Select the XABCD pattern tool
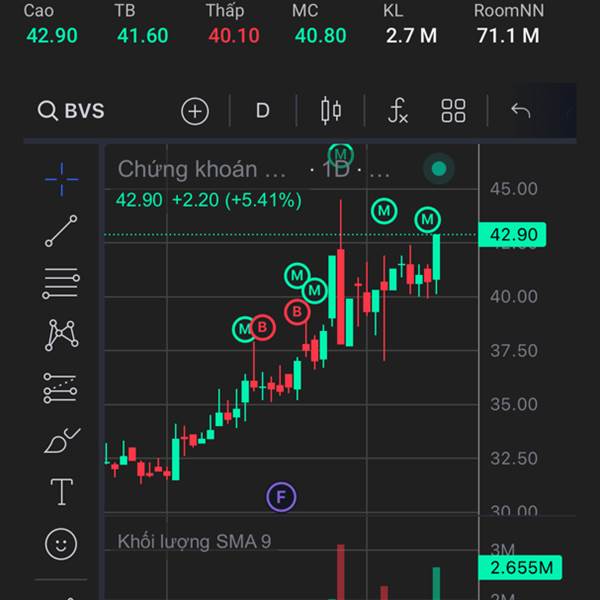600x600 pixels. point(62,335)
